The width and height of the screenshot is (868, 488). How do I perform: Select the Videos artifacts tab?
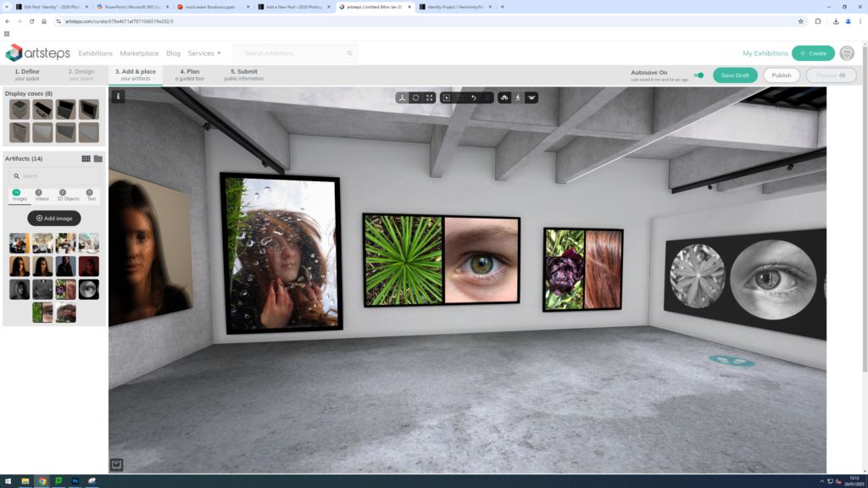(42, 196)
